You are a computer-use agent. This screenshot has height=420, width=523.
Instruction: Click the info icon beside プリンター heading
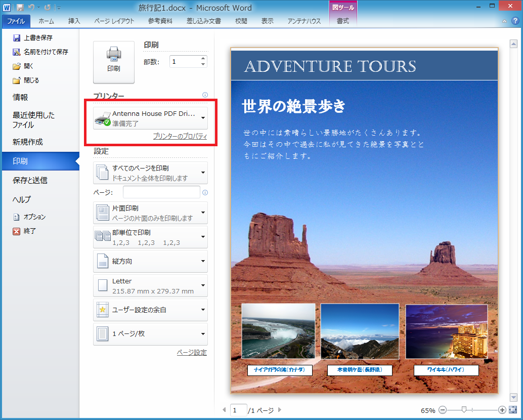(x=205, y=95)
